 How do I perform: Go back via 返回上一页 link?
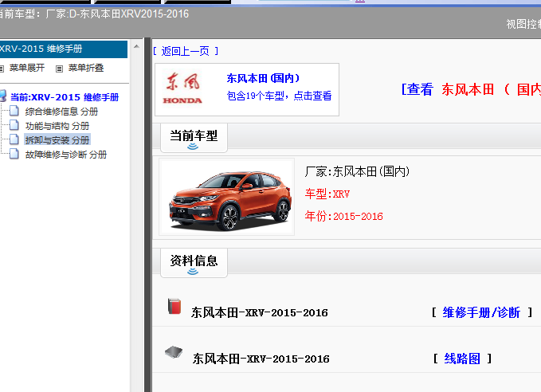pos(186,52)
